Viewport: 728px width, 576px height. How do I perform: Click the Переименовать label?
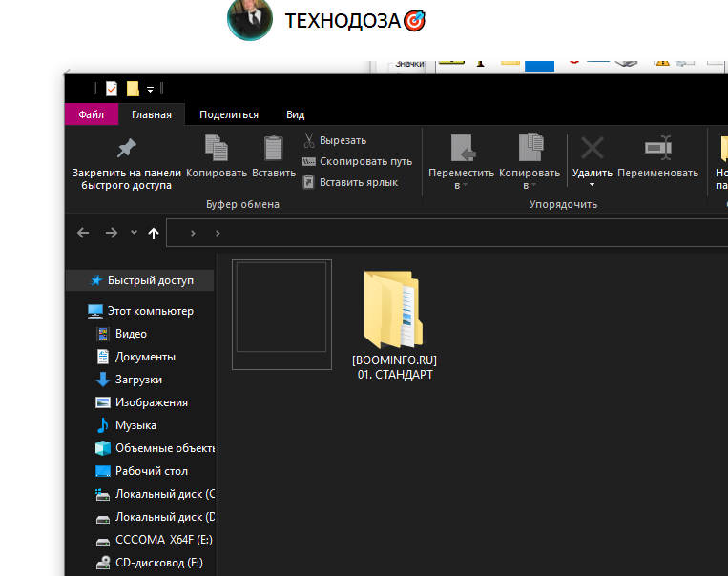658,173
